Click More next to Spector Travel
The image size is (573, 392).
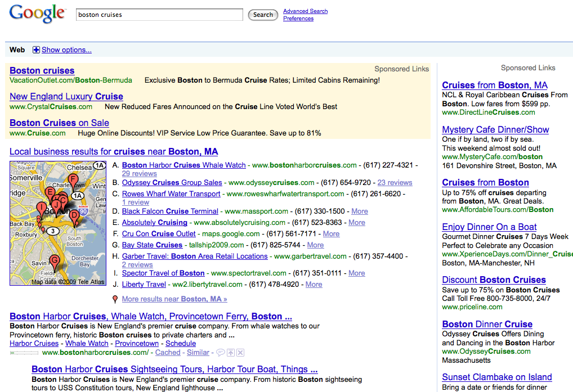click(x=357, y=273)
